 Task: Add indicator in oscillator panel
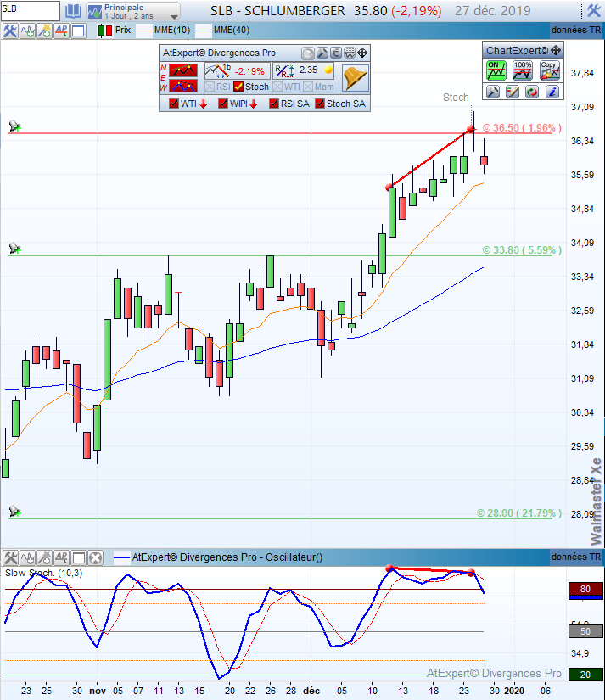pyautogui.click(x=27, y=557)
